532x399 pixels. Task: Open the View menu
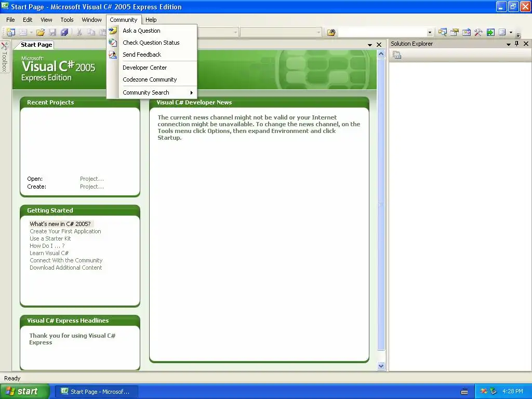pyautogui.click(x=46, y=20)
